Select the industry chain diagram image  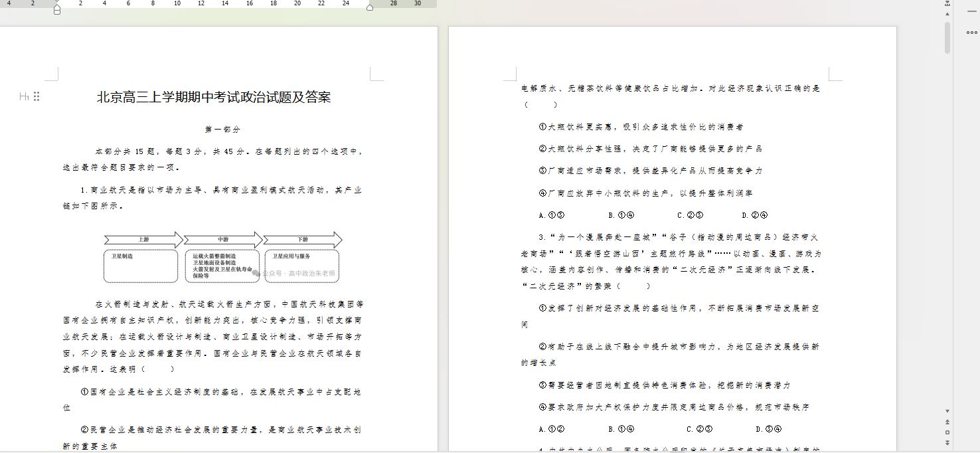coord(222,257)
